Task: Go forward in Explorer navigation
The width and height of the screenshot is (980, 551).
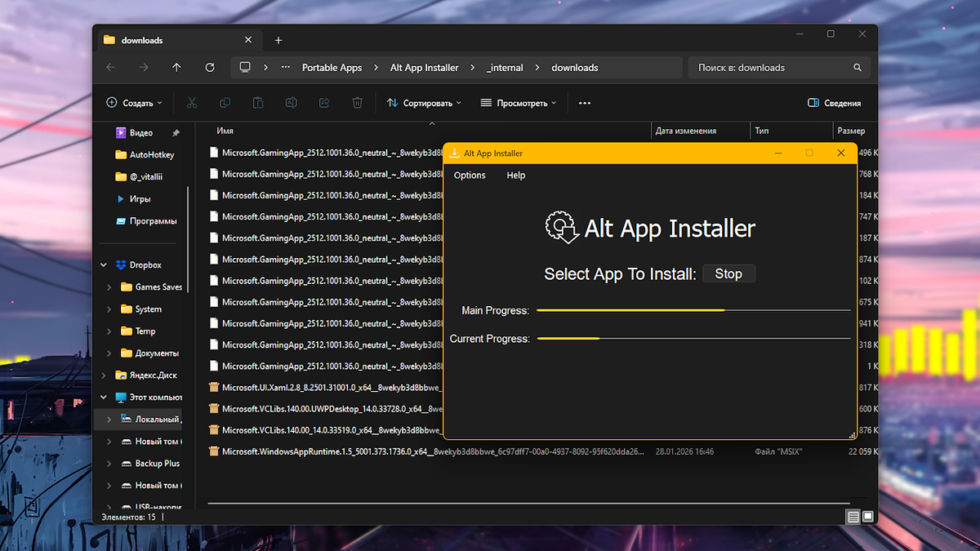Action: (x=144, y=68)
